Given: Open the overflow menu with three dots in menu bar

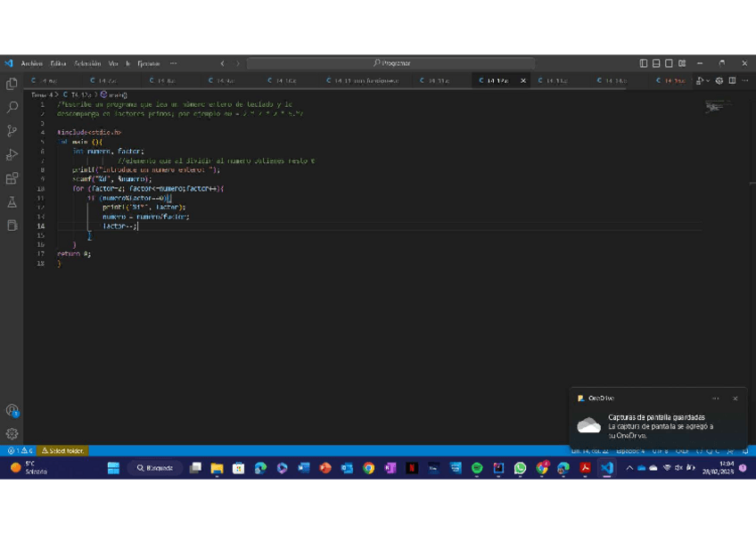Looking at the screenshot, I should click(x=173, y=63).
